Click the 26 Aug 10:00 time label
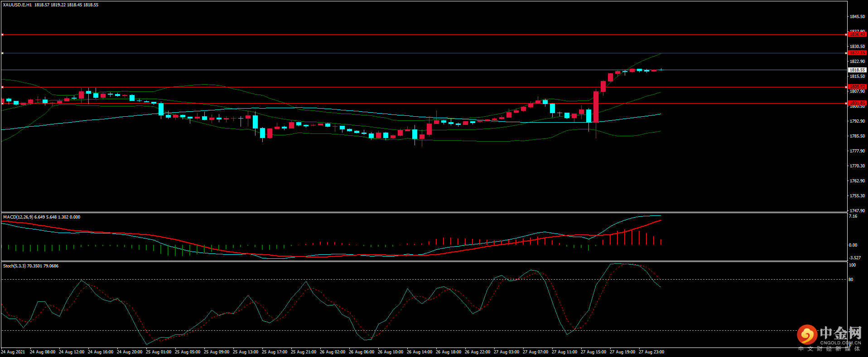 click(391, 352)
